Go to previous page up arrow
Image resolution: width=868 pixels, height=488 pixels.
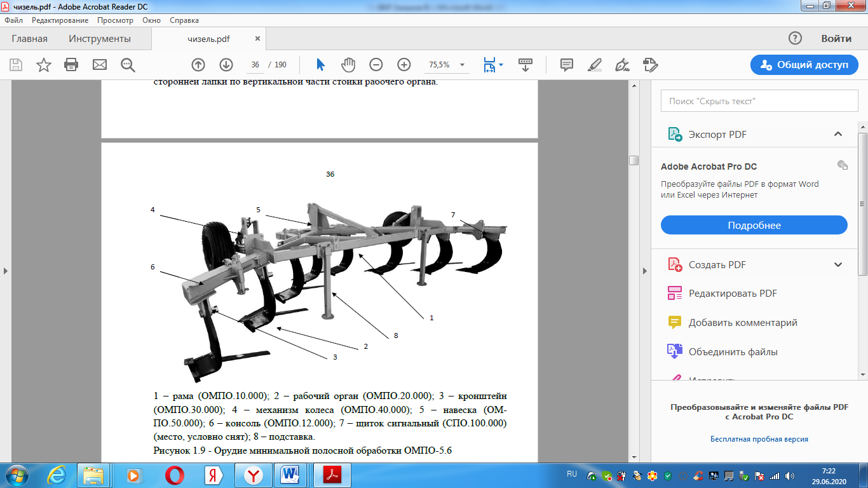[x=198, y=65]
